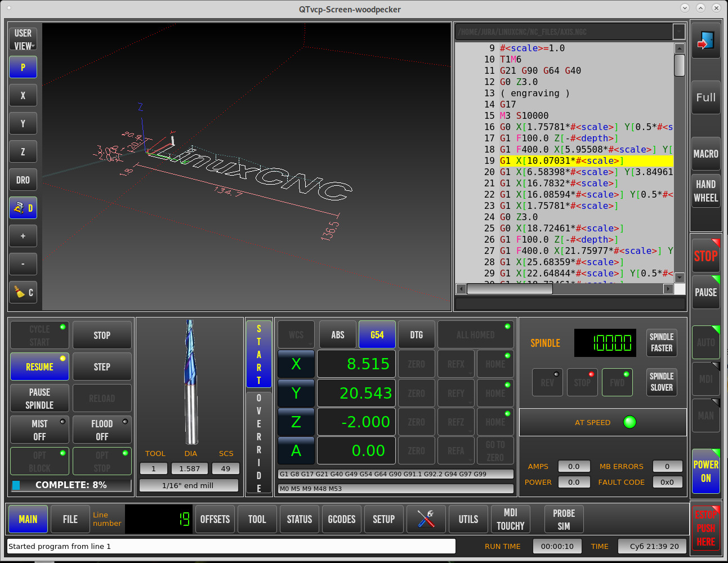Viewport: 728px width, 563px height.
Task: Click the RESUME button
Action: pyautogui.click(x=39, y=367)
